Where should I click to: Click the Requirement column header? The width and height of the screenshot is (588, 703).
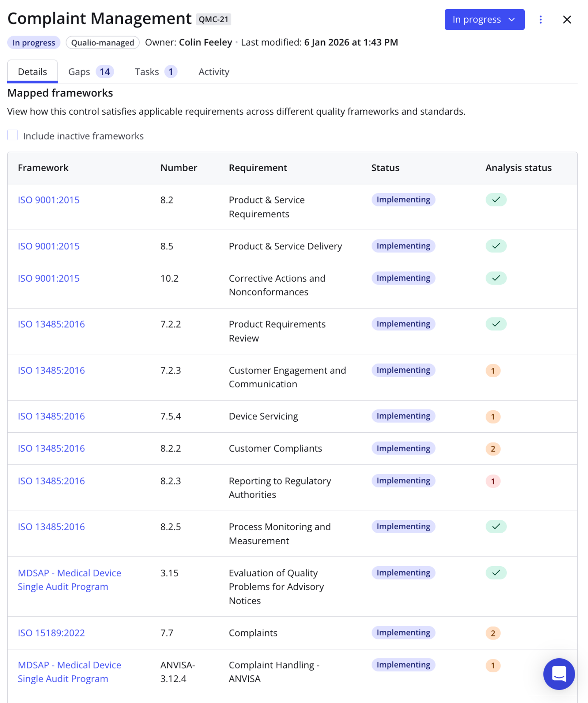point(258,168)
